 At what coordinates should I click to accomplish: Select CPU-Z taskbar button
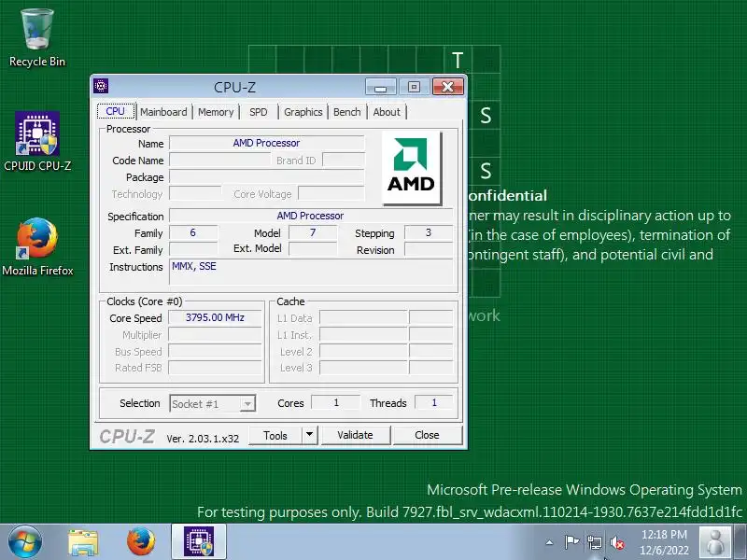[x=199, y=541]
